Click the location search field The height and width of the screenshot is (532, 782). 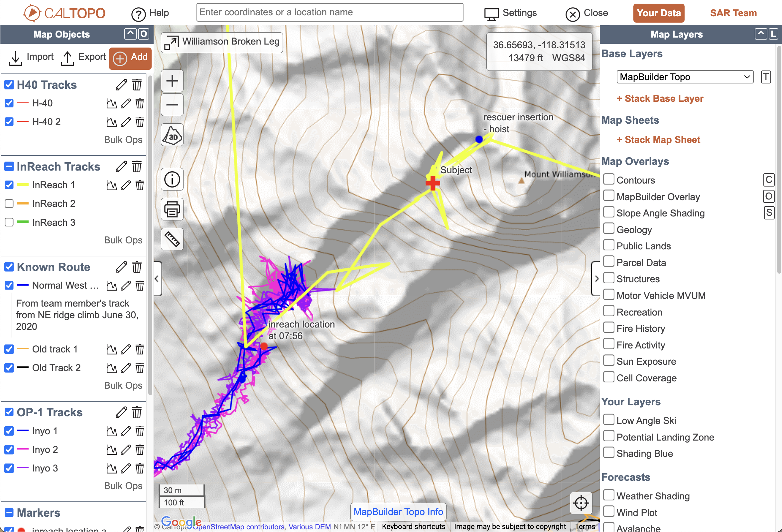tap(329, 12)
